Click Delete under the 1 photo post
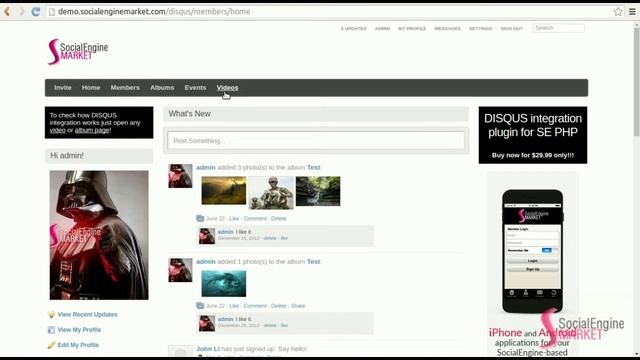The image size is (640, 360). [278, 306]
